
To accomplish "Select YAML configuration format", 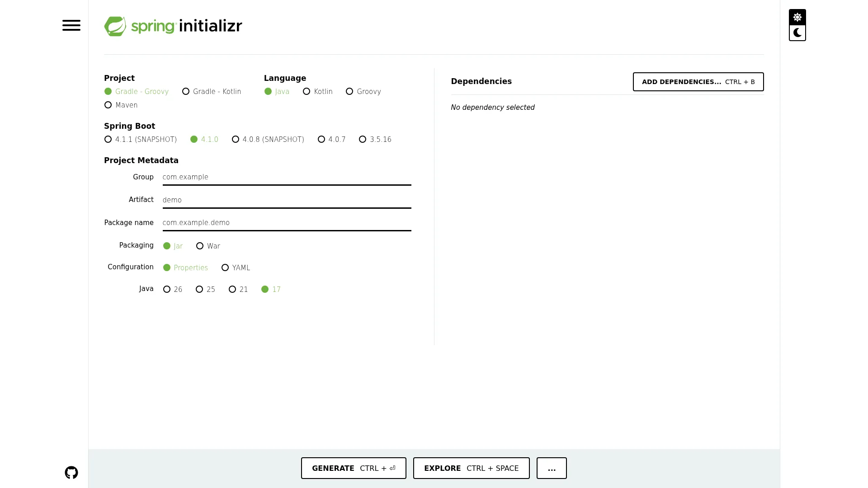I will pos(236,267).
